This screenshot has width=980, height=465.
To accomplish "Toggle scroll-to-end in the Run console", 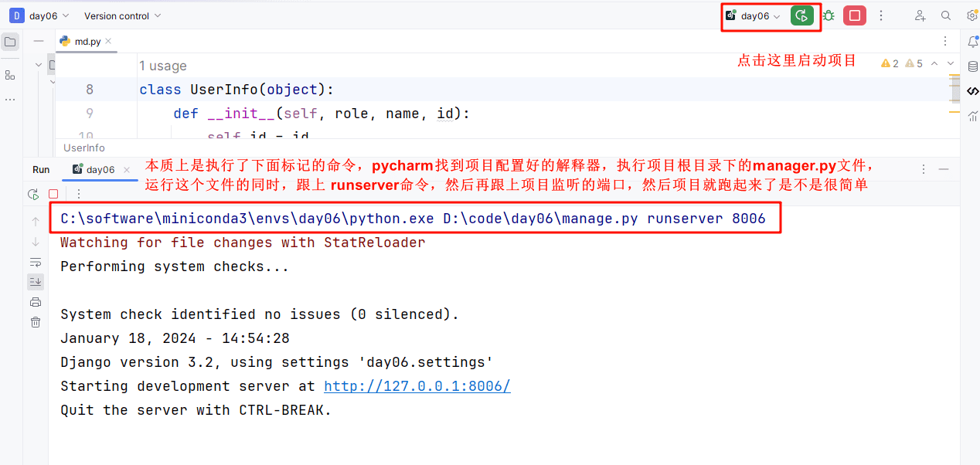I will click(36, 281).
